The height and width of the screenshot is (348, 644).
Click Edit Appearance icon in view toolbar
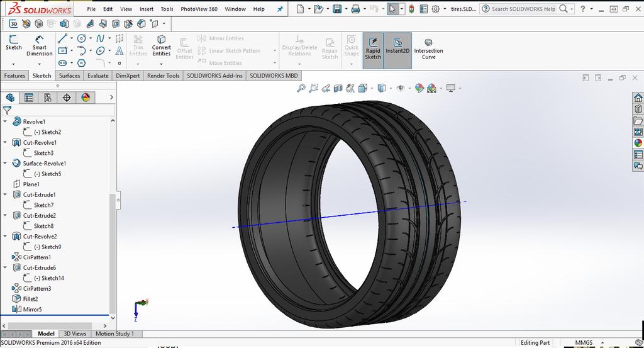click(419, 88)
